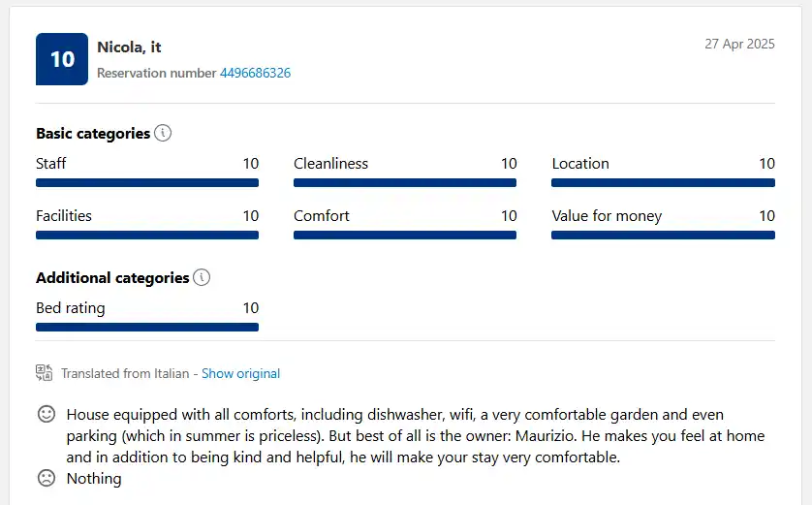Click the Comfort rating bar
This screenshot has width=812, height=505.
(x=405, y=236)
